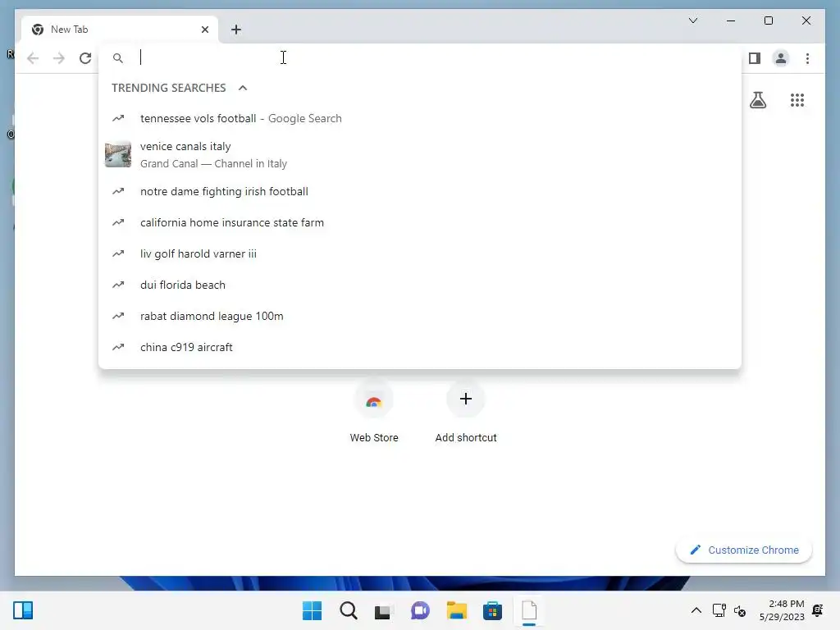840x630 pixels.
Task: Open the Google apps grid
Action: click(797, 99)
